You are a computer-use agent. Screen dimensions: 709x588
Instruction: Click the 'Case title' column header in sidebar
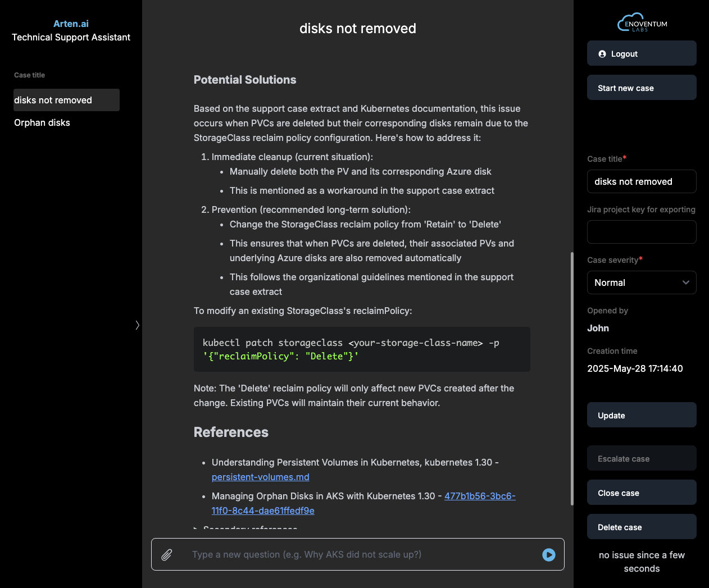pos(29,75)
